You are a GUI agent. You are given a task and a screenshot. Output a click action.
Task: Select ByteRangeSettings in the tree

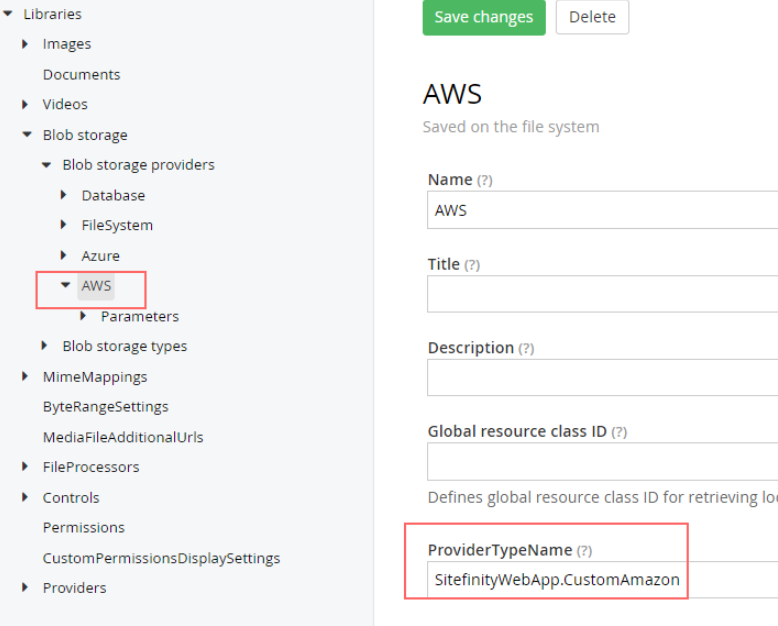coord(105,407)
